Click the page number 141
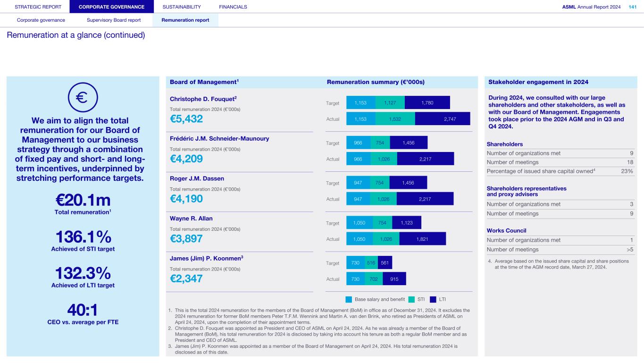This screenshot has width=644, height=363. [x=632, y=7]
